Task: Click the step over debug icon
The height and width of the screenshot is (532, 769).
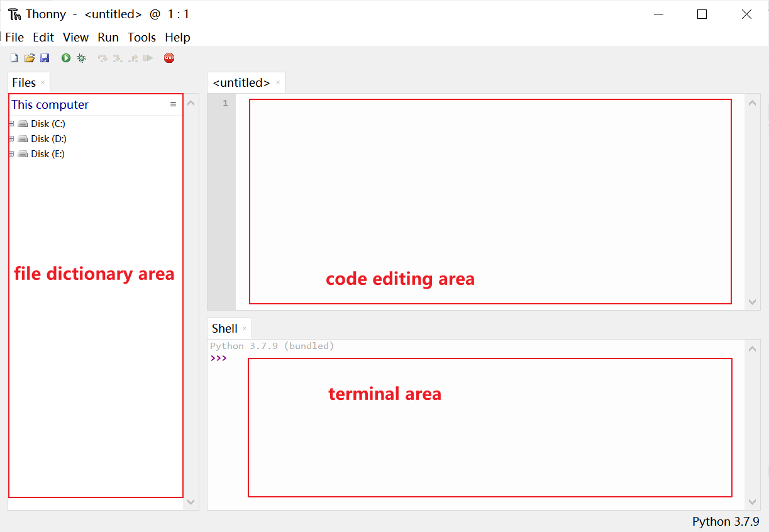Action: 102,57
